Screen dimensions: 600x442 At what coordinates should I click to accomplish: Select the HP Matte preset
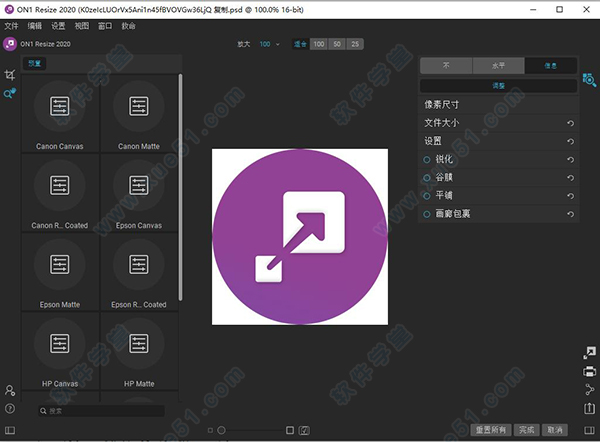[139, 351]
